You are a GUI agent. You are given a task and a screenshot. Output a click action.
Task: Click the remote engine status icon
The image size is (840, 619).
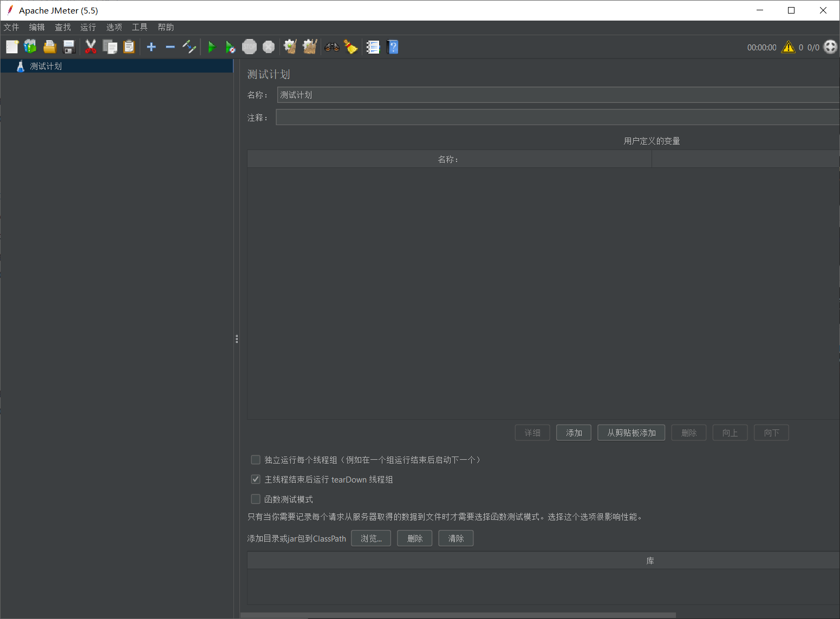click(830, 47)
